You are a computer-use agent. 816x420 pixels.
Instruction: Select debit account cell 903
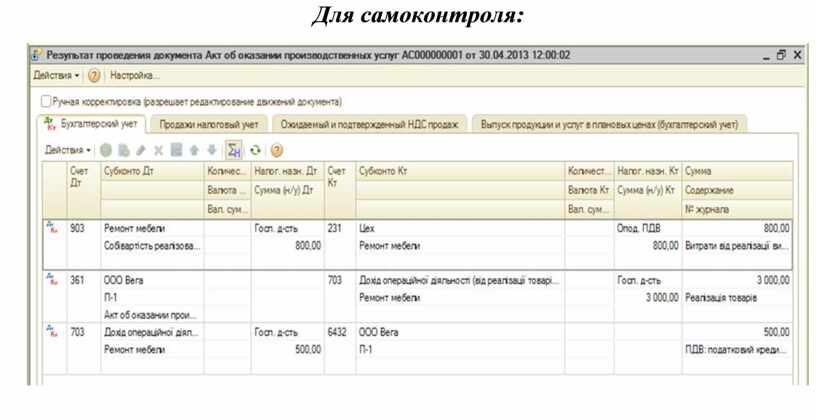[83, 228]
